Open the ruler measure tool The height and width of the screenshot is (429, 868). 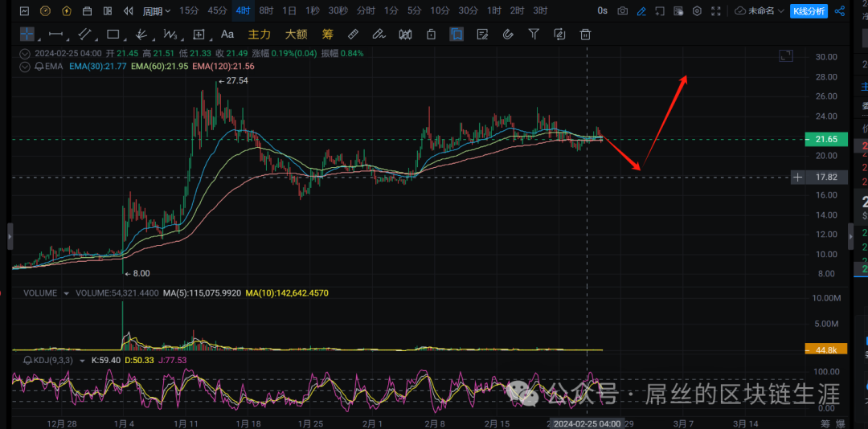353,35
